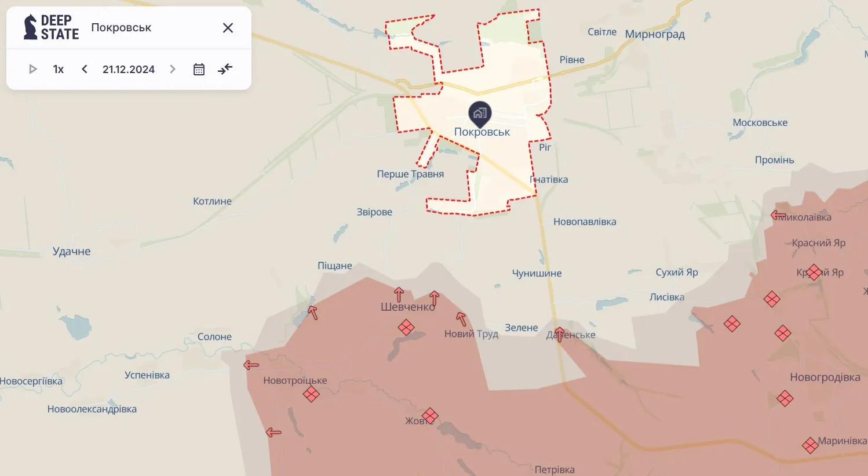Click the compare arrows icon
The image size is (868, 476).
(x=225, y=69)
